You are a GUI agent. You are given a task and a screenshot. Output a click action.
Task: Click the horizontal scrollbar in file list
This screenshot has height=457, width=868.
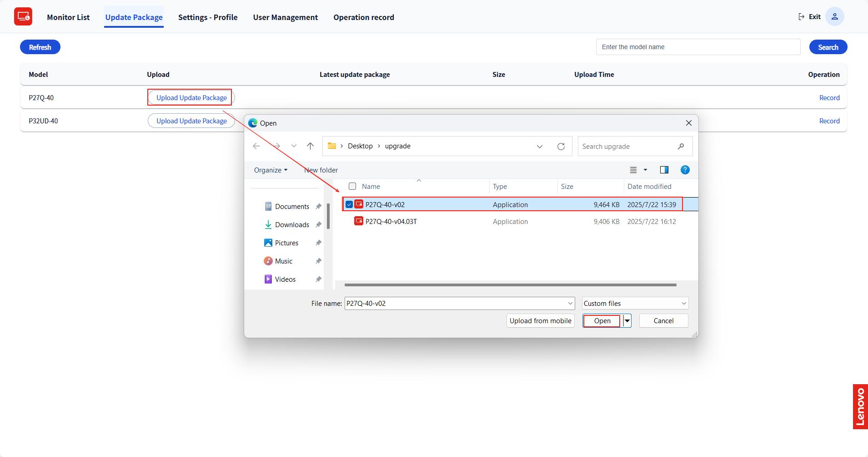coord(510,285)
